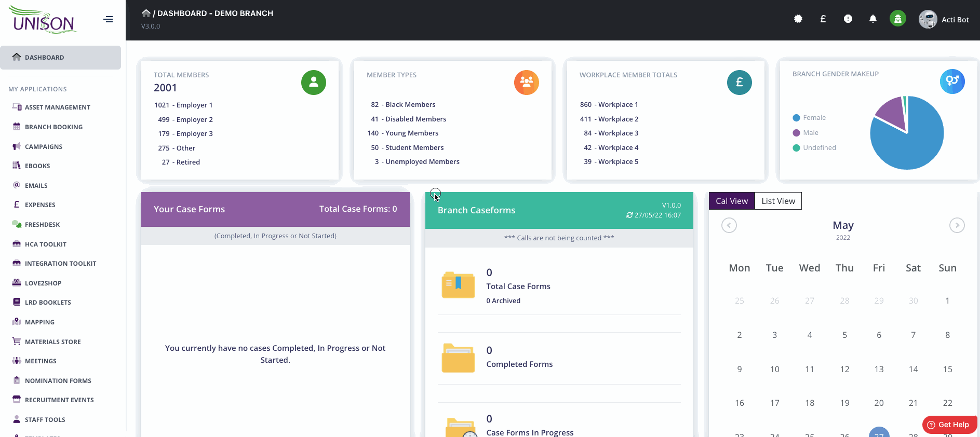Open Asset Management in the sidebar
980x437 pixels.
[x=57, y=107]
